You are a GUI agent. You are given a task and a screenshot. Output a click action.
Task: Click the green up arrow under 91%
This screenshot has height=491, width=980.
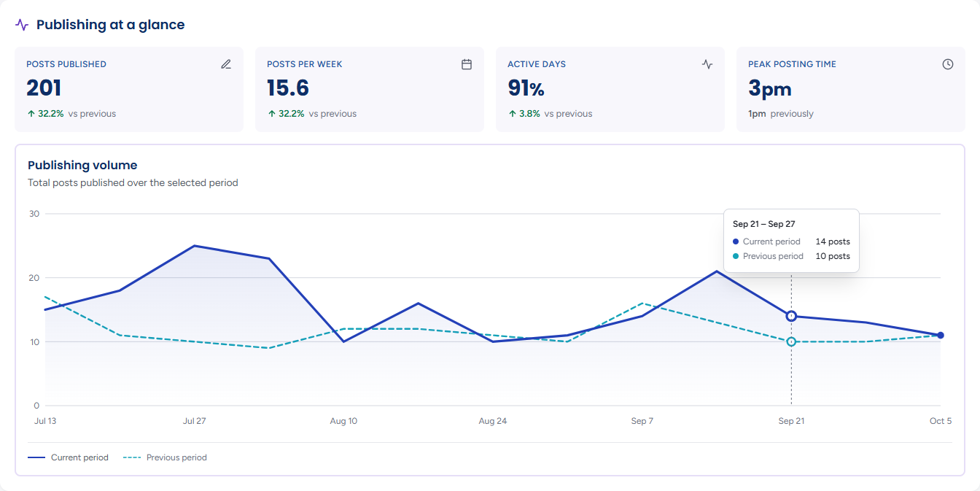512,114
